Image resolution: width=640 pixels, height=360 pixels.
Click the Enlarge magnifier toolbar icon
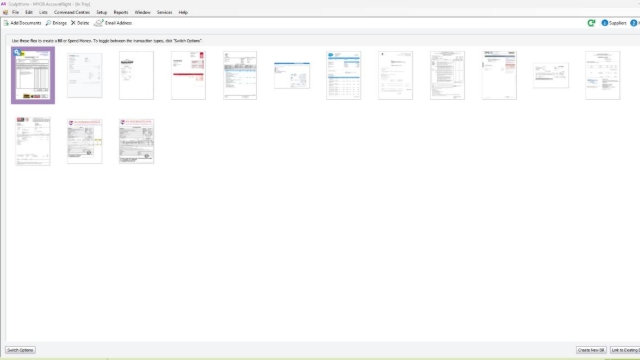(x=48, y=23)
